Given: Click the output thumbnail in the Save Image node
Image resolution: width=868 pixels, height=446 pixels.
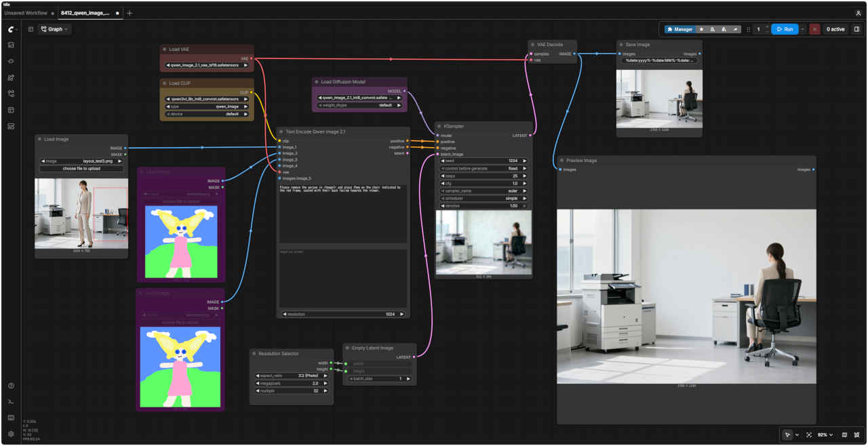Looking at the screenshot, I should 658,98.
